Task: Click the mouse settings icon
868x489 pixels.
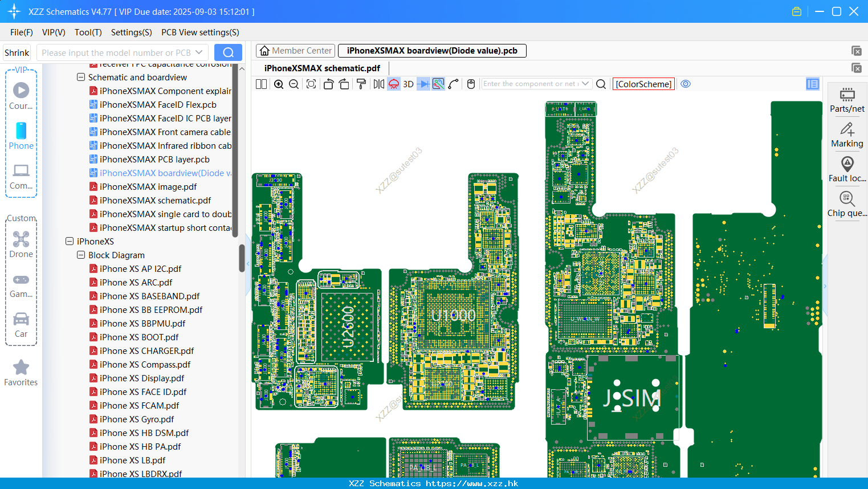Action: tap(471, 84)
